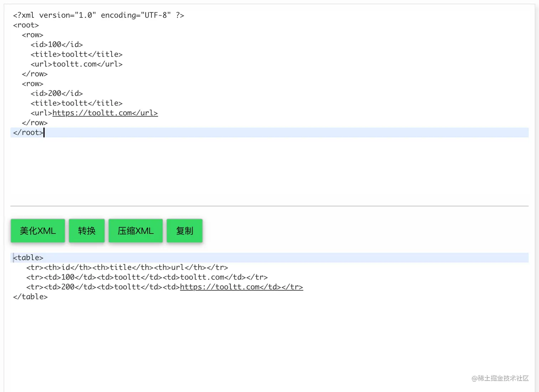Click the <table> line in output
This screenshot has height=392, width=539.
(269, 257)
